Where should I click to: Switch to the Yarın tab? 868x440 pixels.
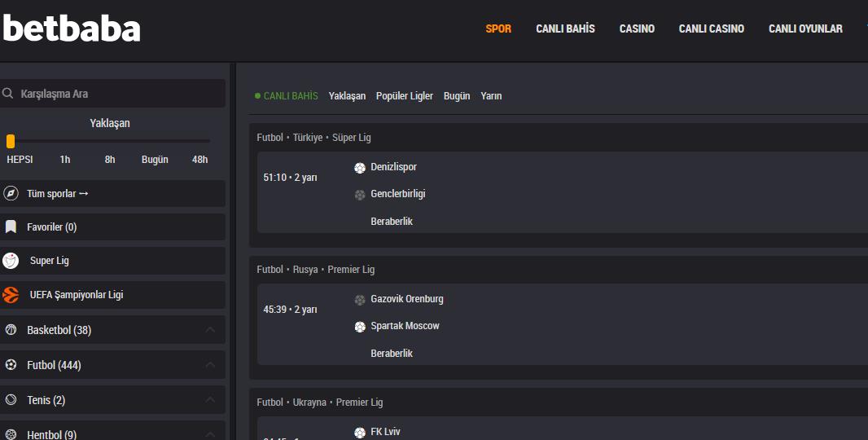pyautogui.click(x=491, y=96)
